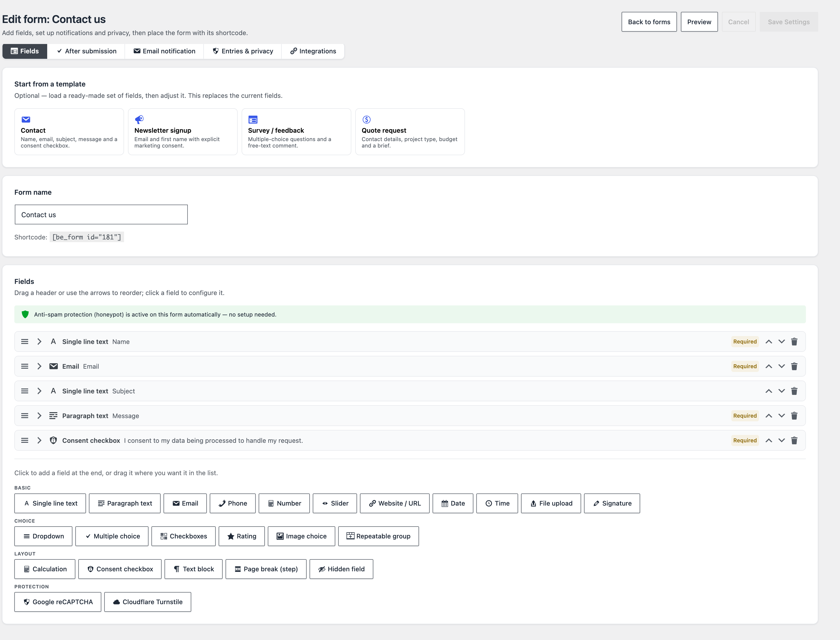Add a Number field
Screen dimensions: 840x640
[x=284, y=504]
